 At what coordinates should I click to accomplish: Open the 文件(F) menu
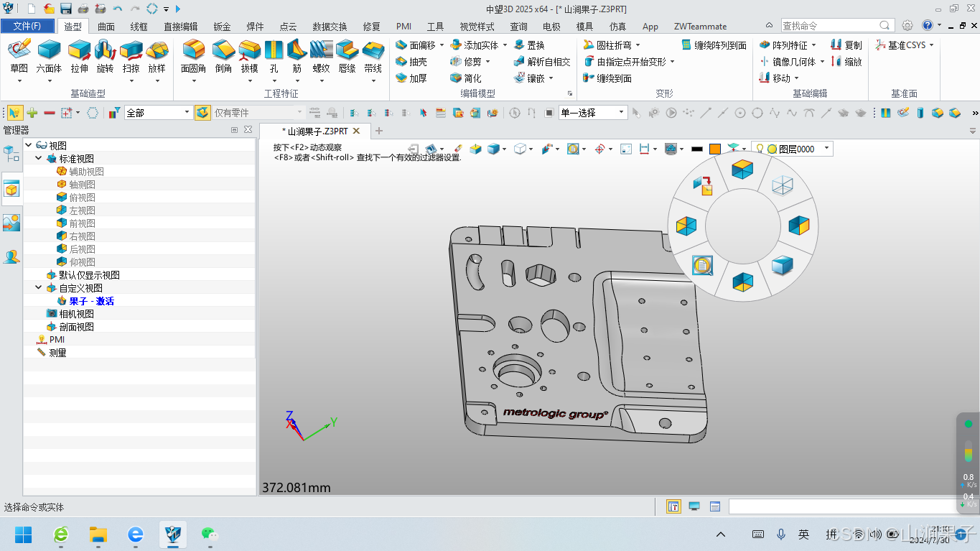tap(27, 26)
